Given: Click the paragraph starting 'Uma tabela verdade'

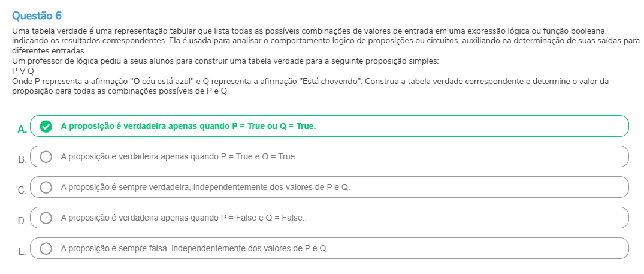Looking at the screenshot, I should [326, 41].
